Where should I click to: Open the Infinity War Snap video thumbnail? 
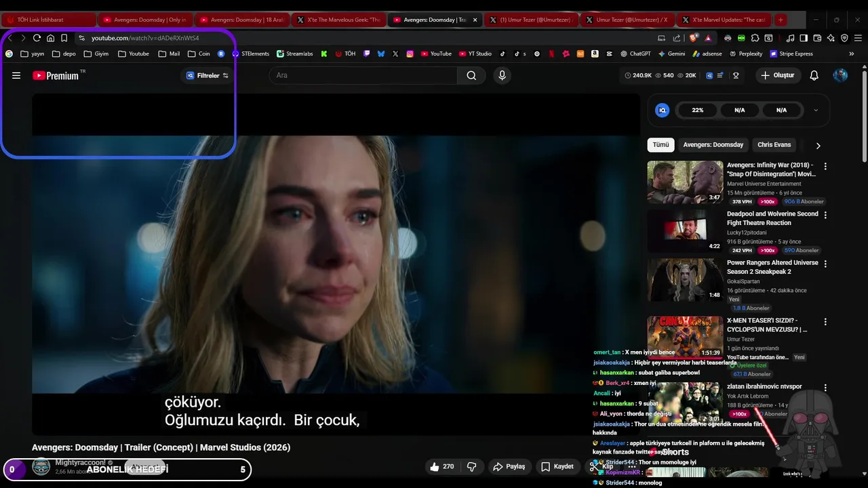coord(685,182)
